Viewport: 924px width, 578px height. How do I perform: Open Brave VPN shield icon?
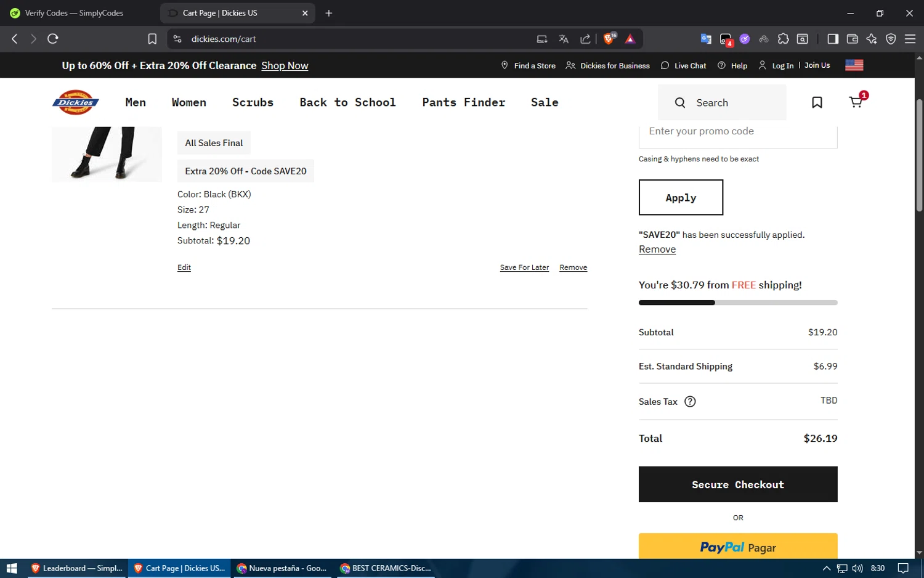tap(891, 39)
